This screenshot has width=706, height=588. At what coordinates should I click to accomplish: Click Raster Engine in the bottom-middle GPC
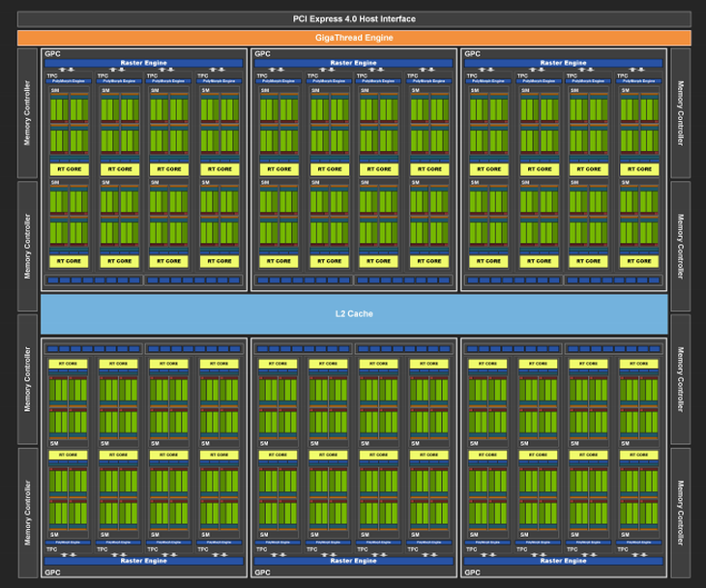[353, 561]
